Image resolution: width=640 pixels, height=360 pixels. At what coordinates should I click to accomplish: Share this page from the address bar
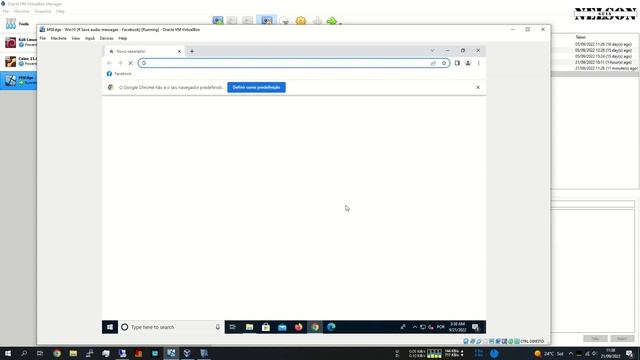[433, 63]
